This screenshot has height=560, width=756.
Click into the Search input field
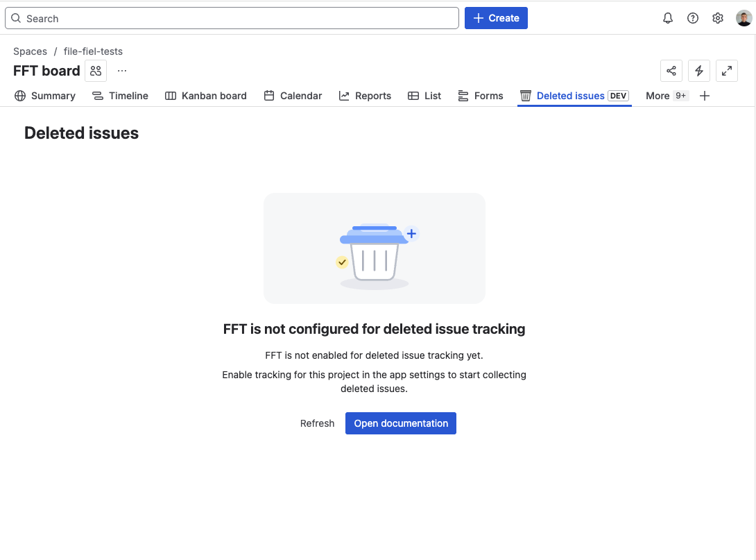coord(232,18)
